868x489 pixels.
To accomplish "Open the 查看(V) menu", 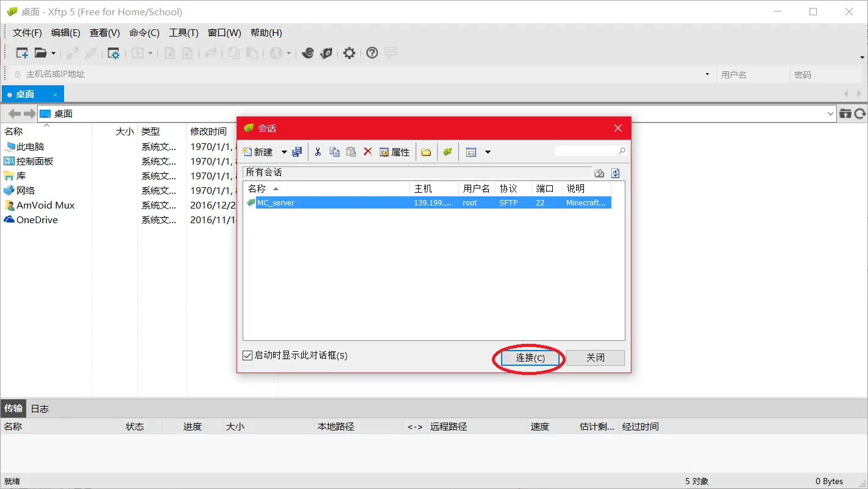I will click(105, 33).
